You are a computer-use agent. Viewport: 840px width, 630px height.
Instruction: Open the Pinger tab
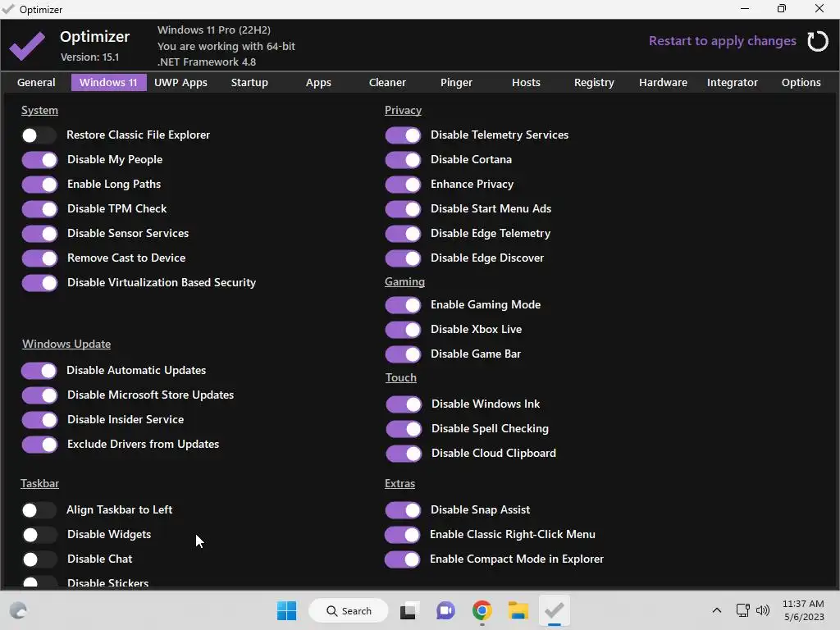click(x=456, y=83)
